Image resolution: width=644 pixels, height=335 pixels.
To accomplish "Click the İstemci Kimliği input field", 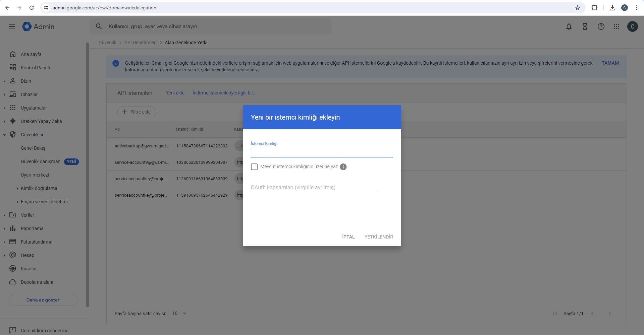I will pyautogui.click(x=321, y=153).
